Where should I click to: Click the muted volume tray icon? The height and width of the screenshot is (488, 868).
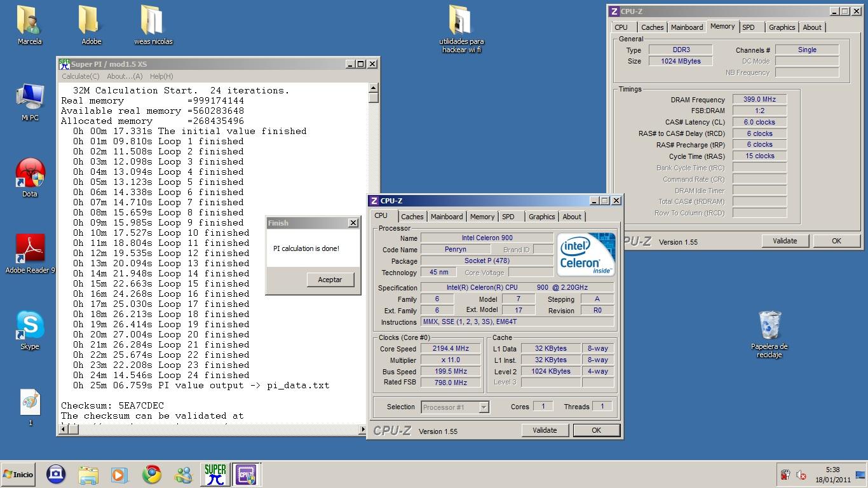click(x=801, y=475)
